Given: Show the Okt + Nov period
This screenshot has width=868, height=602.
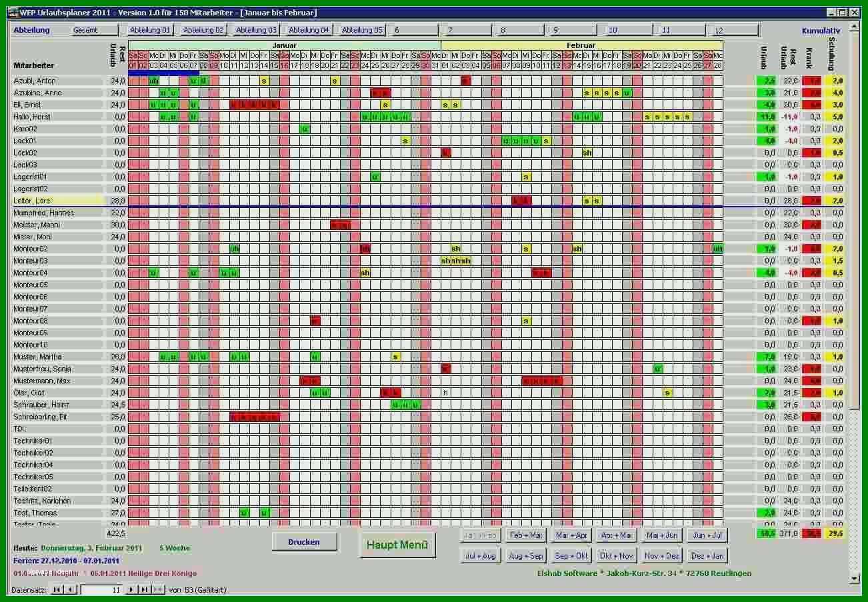Looking at the screenshot, I should [x=617, y=555].
